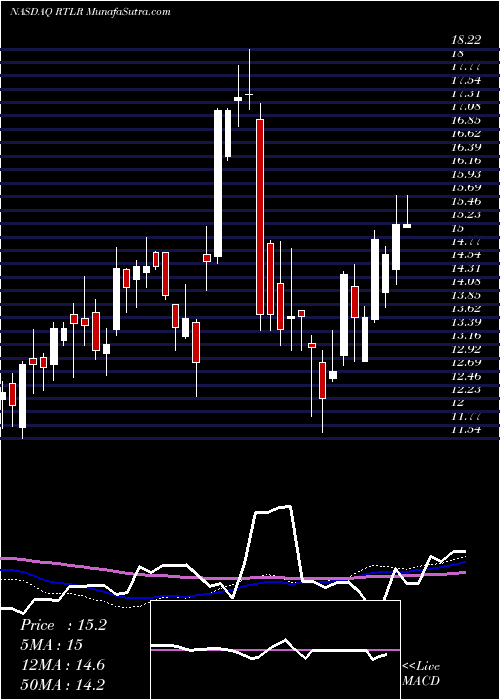Click the 14.54 price axis label

click(466, 255)
